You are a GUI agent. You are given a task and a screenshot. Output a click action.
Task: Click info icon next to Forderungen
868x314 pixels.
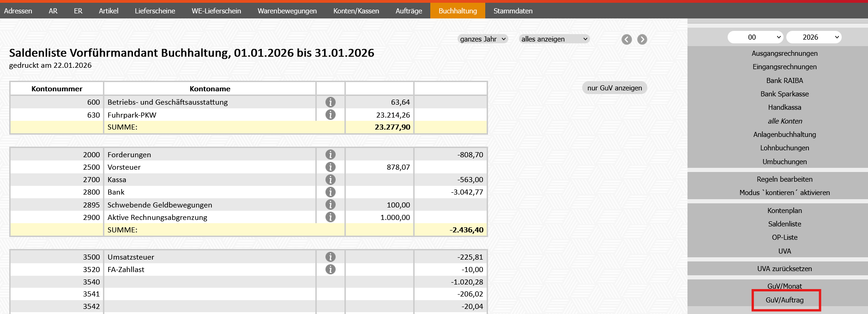(330, 154)
